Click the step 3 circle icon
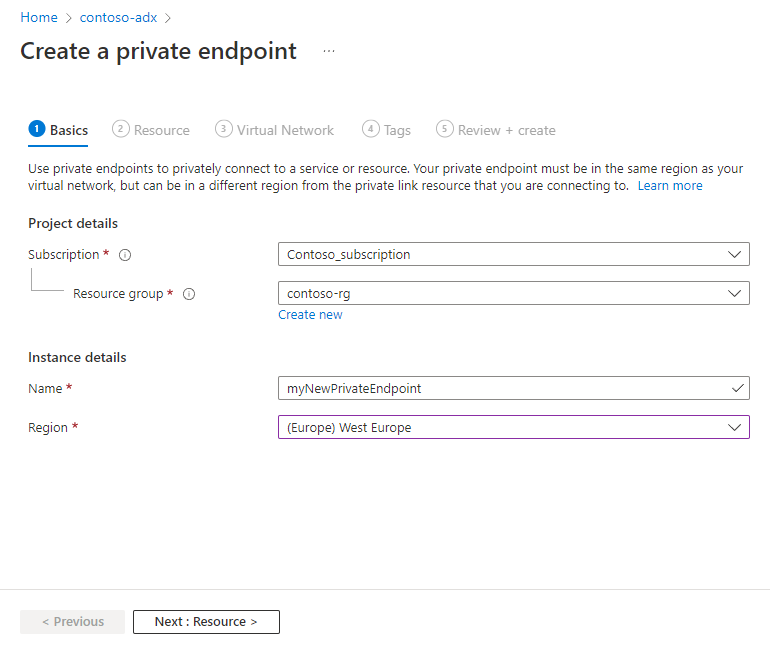This screenshot has width=770, height=655. point(224,129)
